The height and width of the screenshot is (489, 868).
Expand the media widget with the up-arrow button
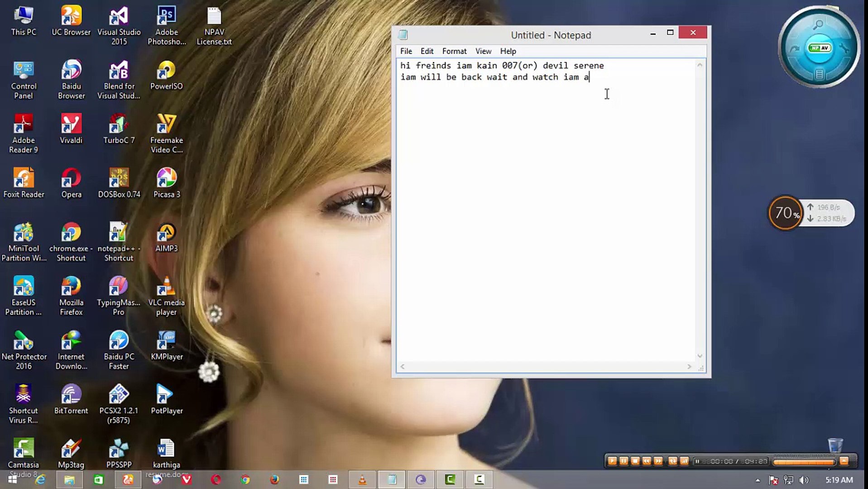point(844,461)
